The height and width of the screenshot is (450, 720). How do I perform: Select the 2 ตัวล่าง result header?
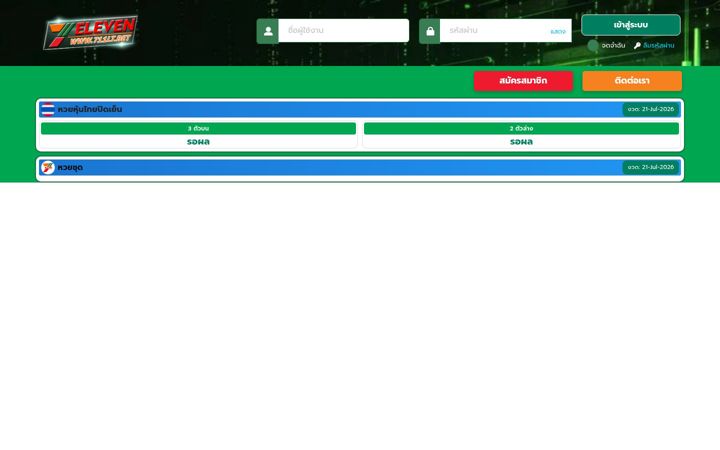(x=521, y=129)
